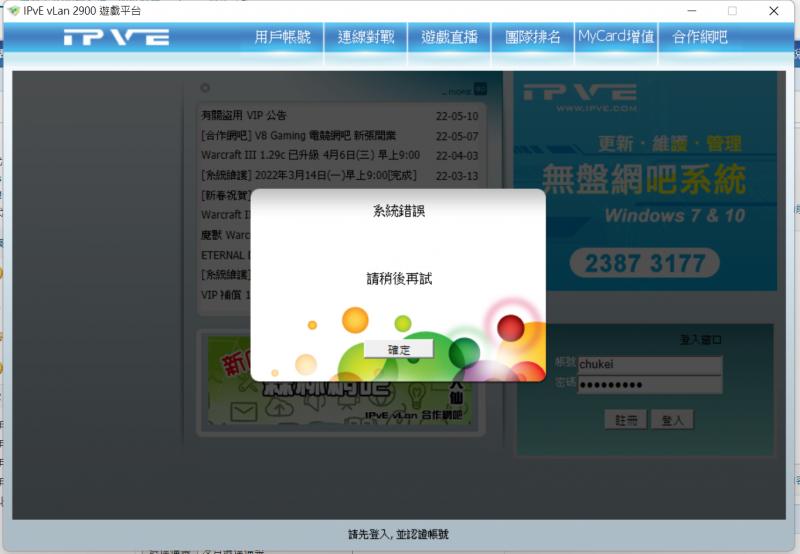
Task: Click the 登入 login button
Action: coord(672,420)
